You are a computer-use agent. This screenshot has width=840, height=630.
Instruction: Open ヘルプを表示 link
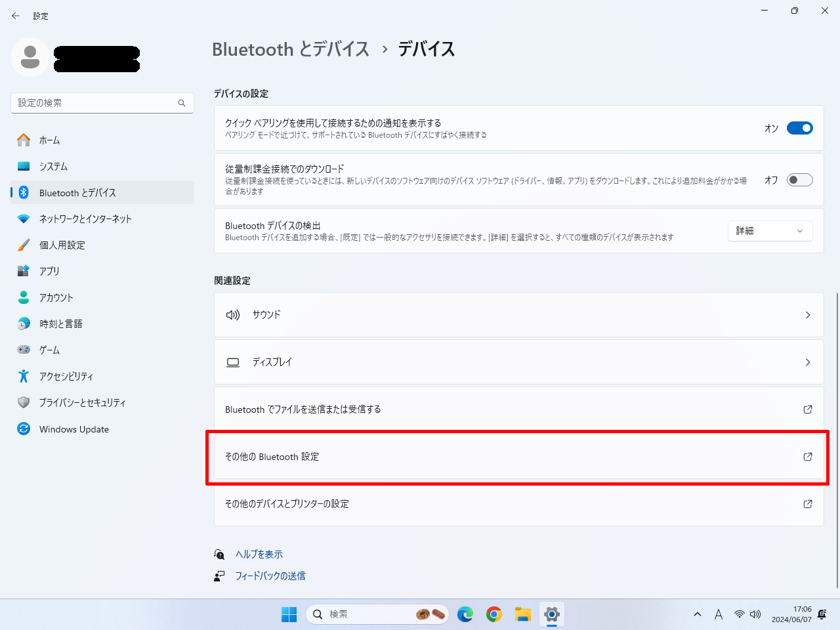point(259,555)
